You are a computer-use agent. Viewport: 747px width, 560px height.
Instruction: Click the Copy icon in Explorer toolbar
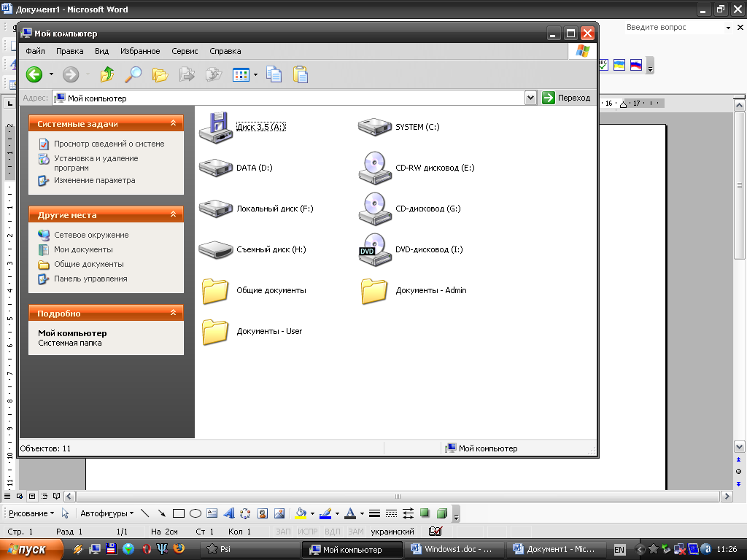click(x=274, y=74)
